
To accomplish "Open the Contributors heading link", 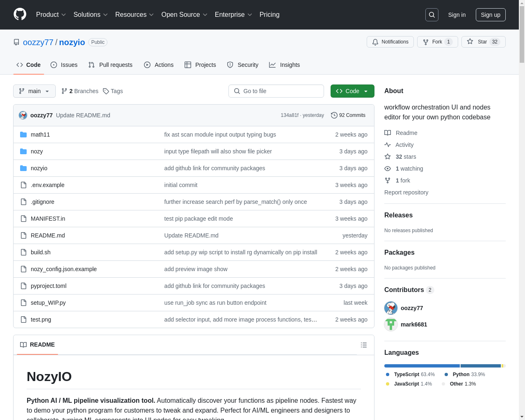I will (409, 290).
